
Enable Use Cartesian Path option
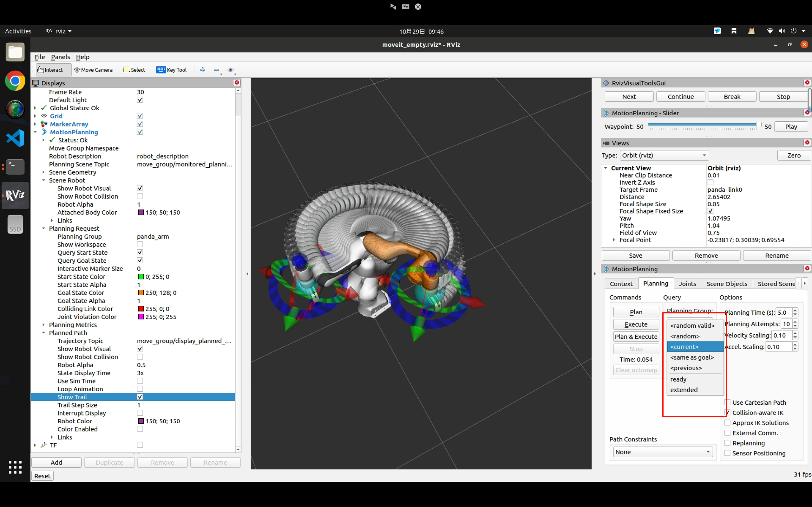[728, 402]
